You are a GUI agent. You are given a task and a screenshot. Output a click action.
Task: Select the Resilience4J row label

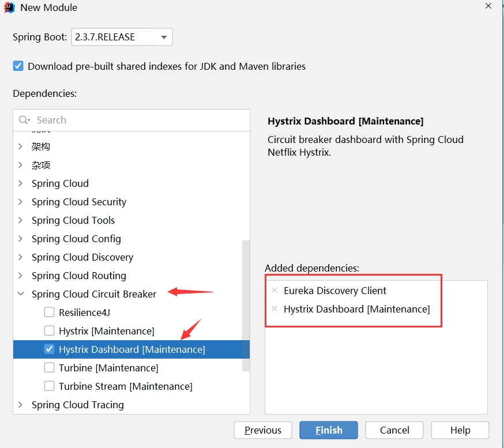coord(85,313)
